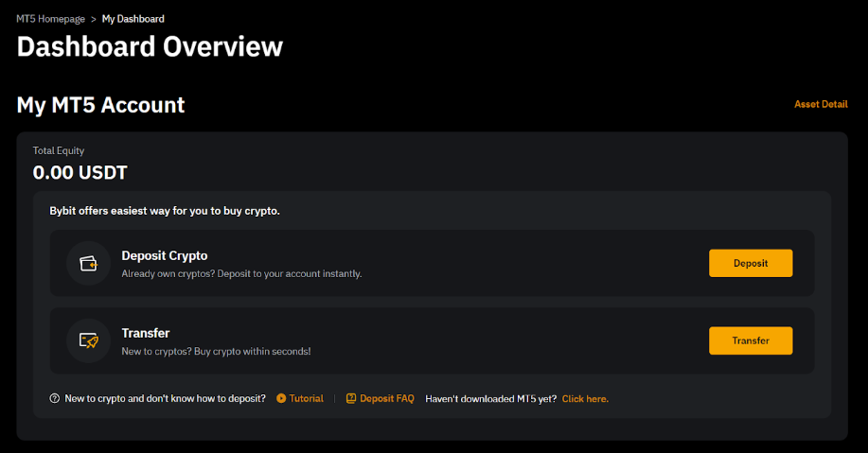Click the 0.00 USDT equity value
The image size is (868, 453).
[80, 173]
